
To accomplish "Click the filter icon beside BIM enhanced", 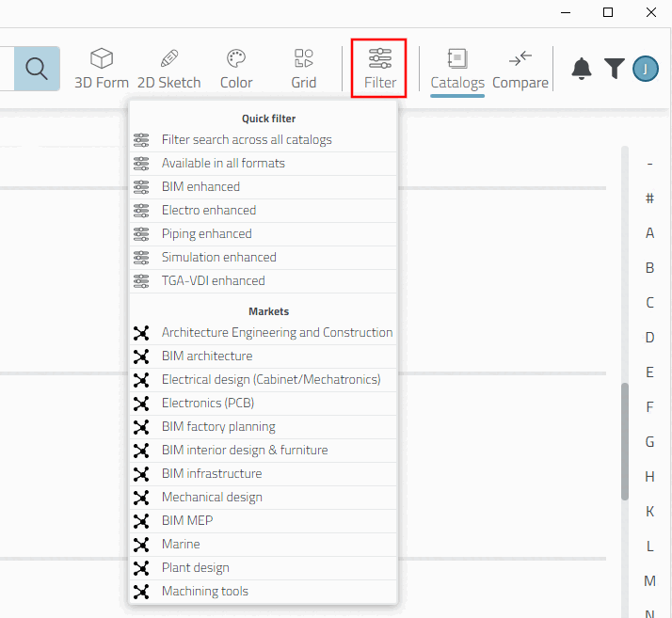I will pos(141,187).
